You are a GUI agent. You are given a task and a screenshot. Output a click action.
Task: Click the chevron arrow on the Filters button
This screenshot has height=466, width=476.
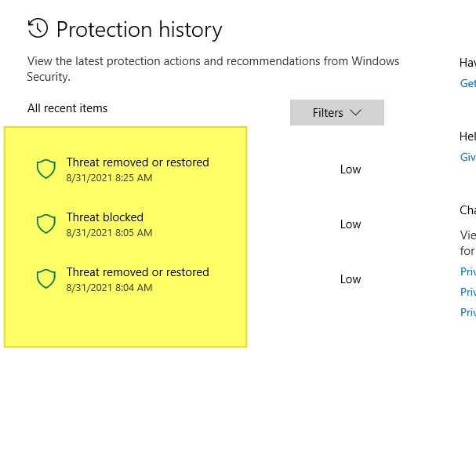pos(355,113)
